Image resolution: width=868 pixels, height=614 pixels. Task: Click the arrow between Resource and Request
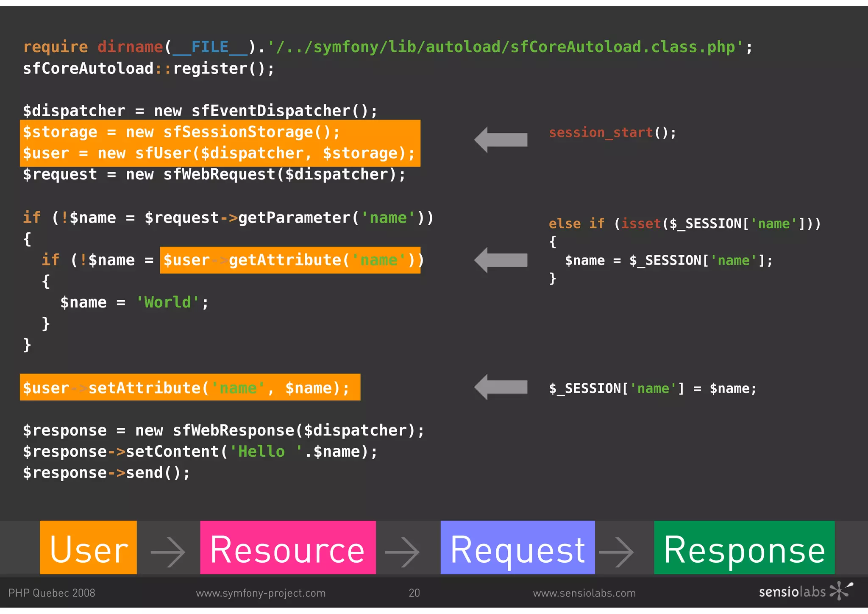click(x=402, y=552)
